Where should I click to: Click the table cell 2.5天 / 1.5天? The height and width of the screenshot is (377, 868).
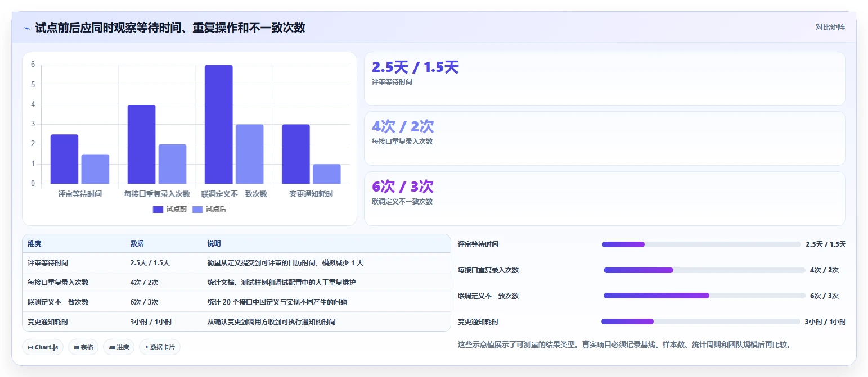pos(150,262)
